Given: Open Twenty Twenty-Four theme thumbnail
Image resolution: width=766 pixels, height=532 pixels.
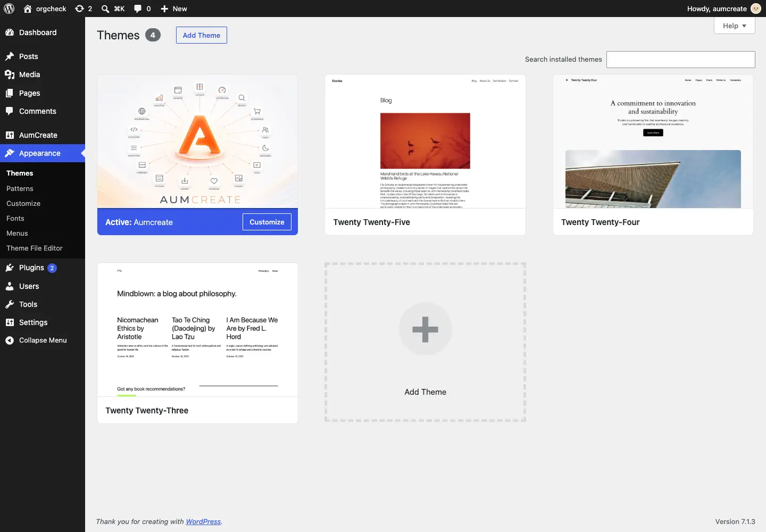Looking at the screenshot, I should [653, 141].
